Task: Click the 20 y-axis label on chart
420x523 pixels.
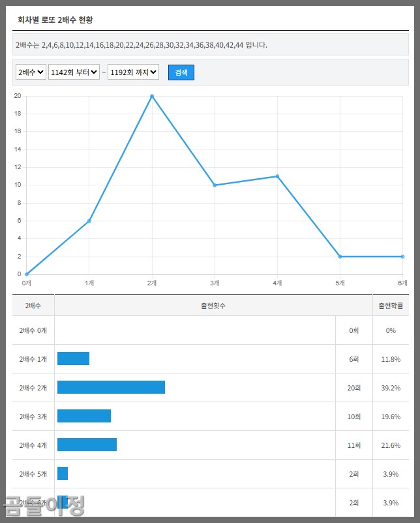Action: tap(18, 96)
